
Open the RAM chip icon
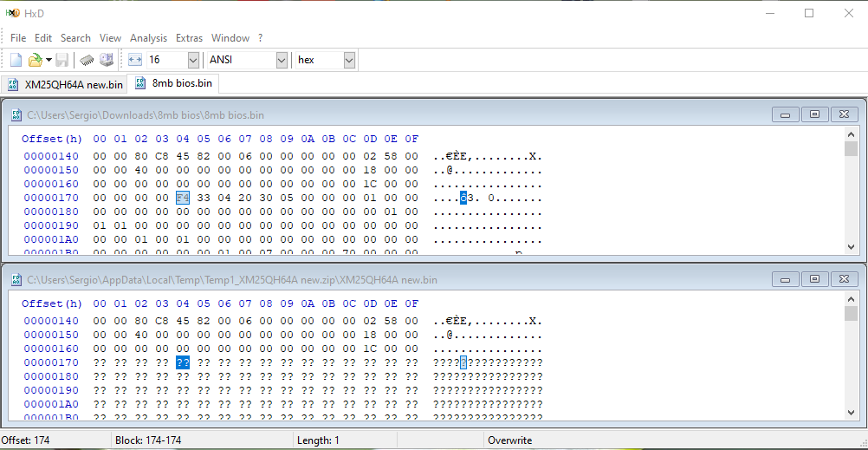87,60
